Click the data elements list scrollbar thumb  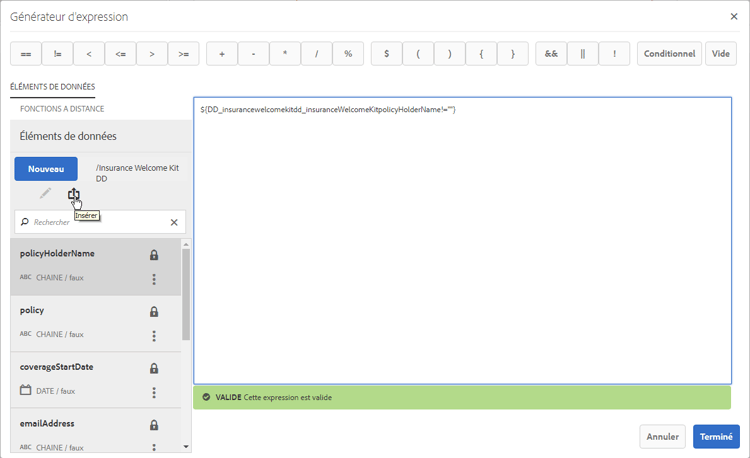point(186,294)
